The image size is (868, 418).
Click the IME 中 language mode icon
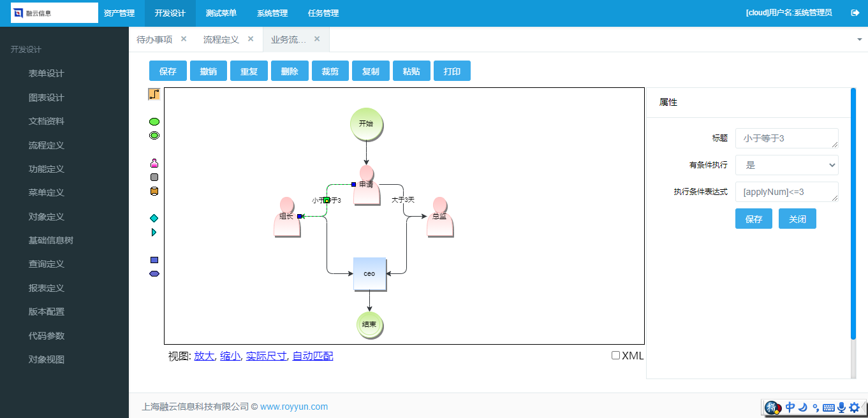pos(790,407)
